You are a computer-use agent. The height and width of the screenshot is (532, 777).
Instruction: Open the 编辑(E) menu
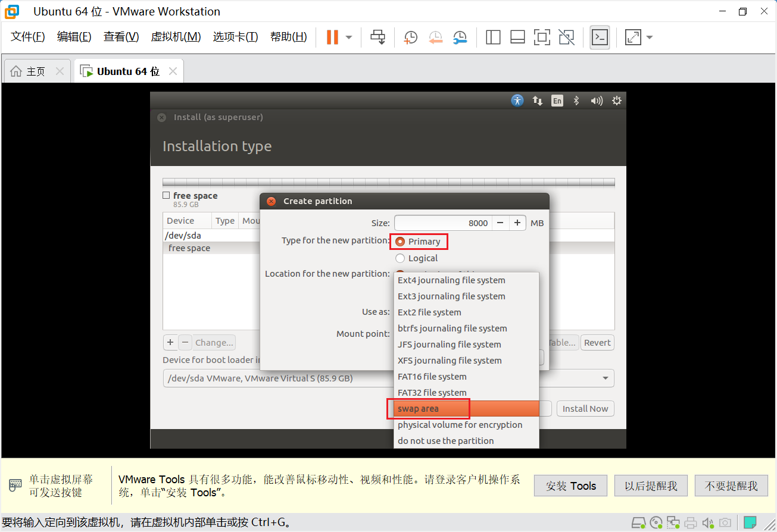pyautogui.click(x=74, y=37)
